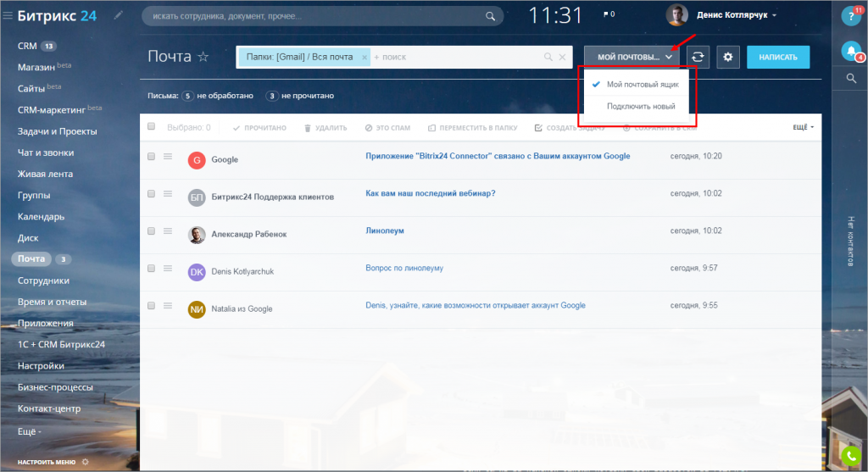Check the Битрикс24 Поддержка клиентов email checkbox
Image resolution: width=868 pixels, height=472 pixels.
[151, 194]
